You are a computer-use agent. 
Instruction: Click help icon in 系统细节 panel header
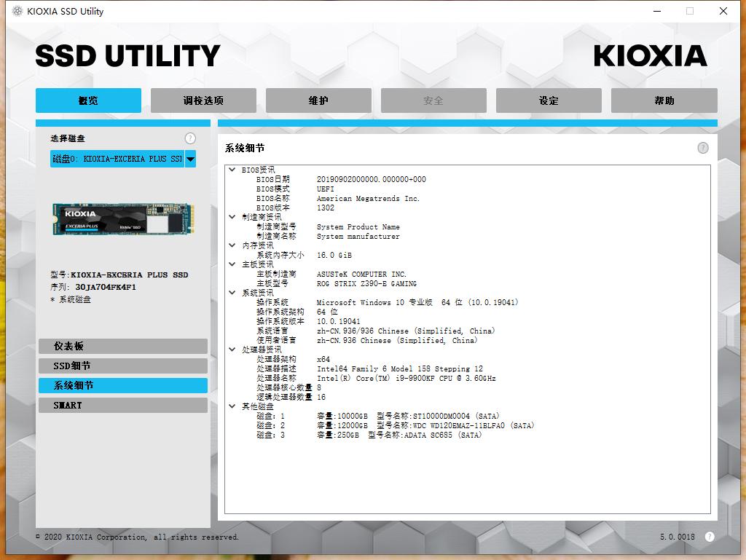pos(702,148)
